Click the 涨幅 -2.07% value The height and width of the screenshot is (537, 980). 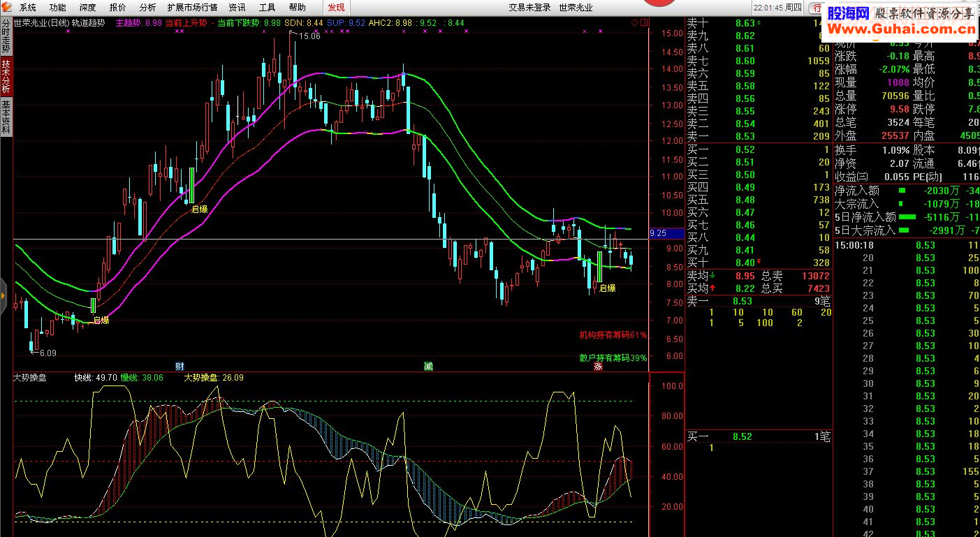[x=893, y=69]
